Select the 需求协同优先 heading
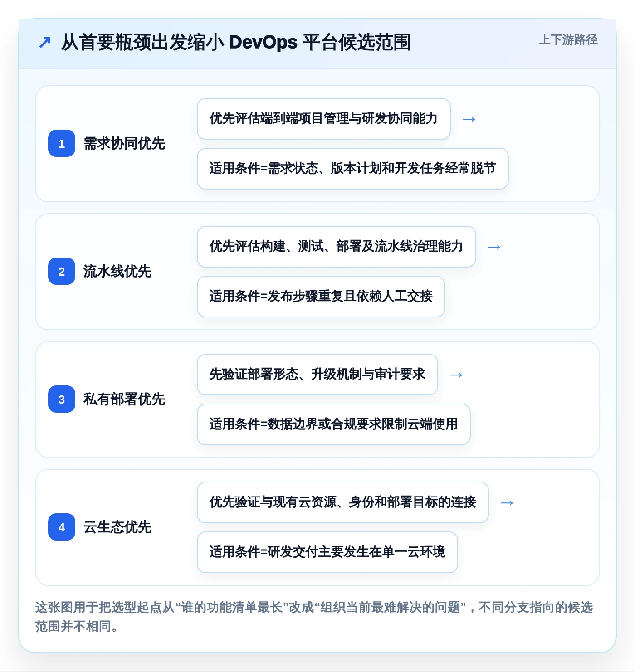The image size is (635, 672). (124, 144)
